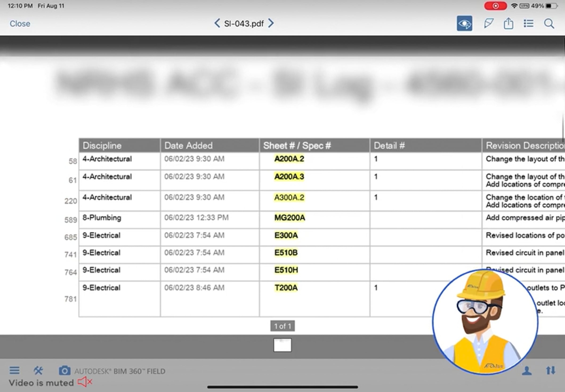Image resolution: width=565 pixels, height=392 pixels.
Task: Select the date 06/02/23 8:46 AM
Action: [194, 288]
